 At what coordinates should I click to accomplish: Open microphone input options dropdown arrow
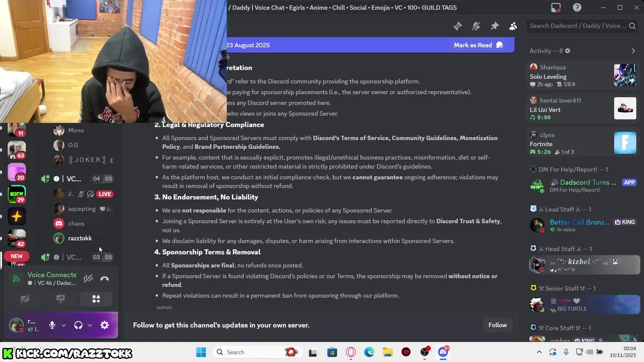63,325
